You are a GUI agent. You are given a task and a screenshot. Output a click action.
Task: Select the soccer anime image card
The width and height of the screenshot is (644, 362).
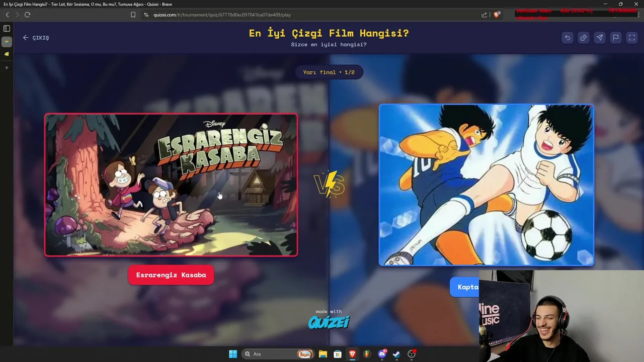click(486, 185)
